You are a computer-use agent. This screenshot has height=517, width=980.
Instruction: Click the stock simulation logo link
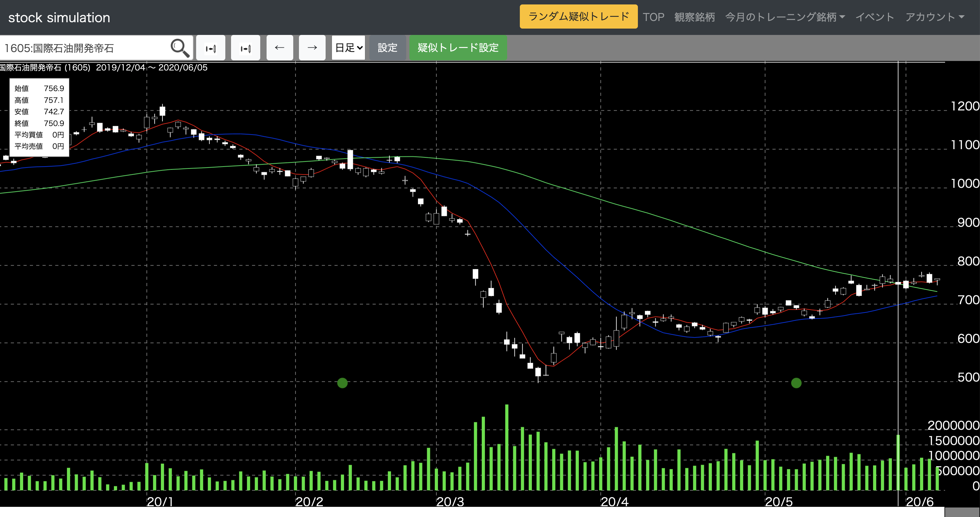point(59,17)
